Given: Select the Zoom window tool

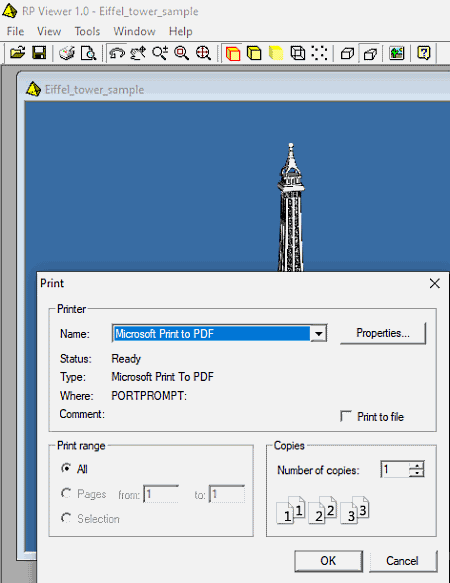Looking at the screenshot, I should (181, 53).
